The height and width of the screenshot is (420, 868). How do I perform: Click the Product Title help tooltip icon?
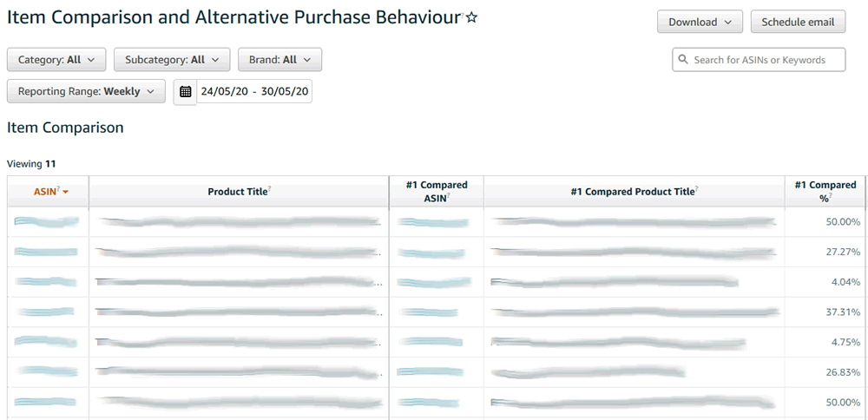[270, 189]
